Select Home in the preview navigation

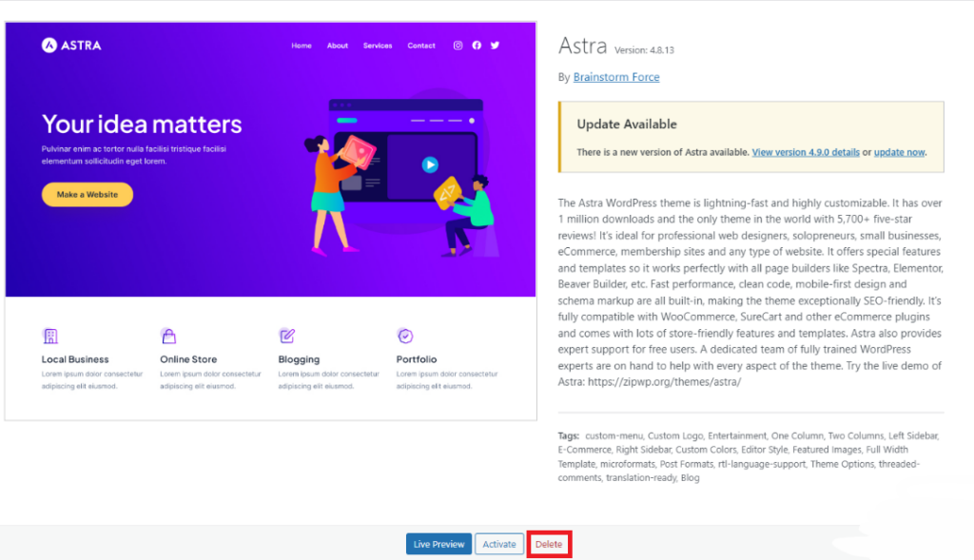[302, 45]
